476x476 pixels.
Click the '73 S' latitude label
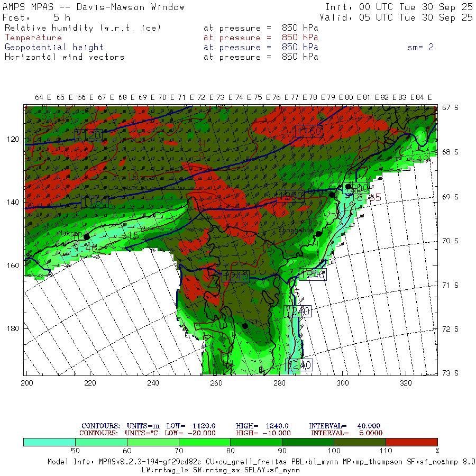pyautogui.click(x=450, y=373)
